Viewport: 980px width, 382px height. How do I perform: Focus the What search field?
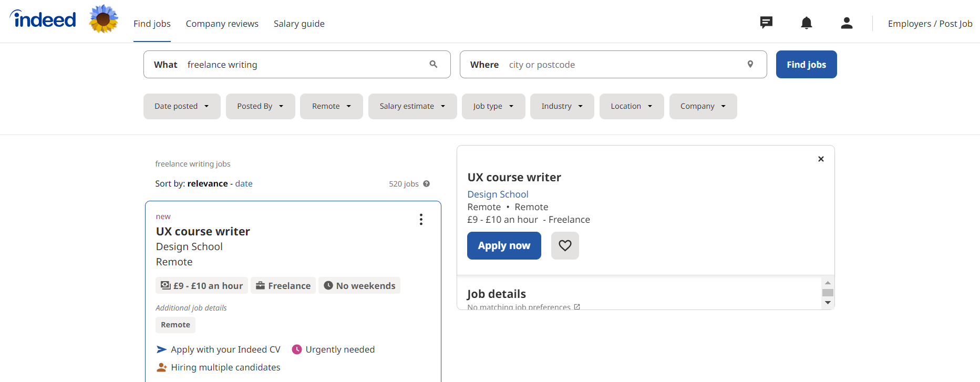297,64
